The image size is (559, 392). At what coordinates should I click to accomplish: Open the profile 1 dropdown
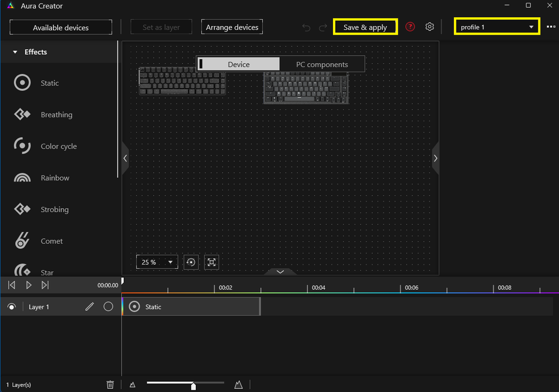pyautogui.click(x=497, y=27)
